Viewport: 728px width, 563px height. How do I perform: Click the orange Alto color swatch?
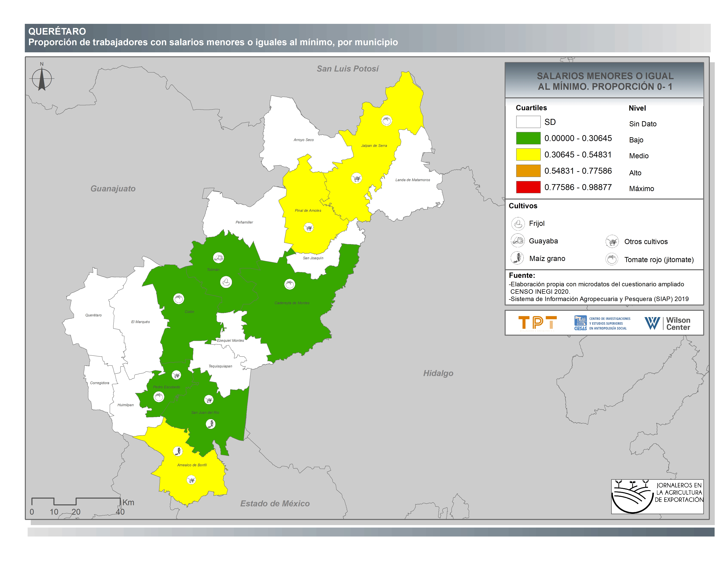click(x=528, y=171)
